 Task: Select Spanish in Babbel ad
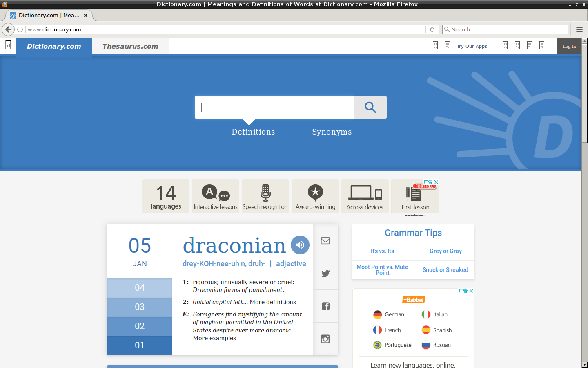tap(437, 330)
